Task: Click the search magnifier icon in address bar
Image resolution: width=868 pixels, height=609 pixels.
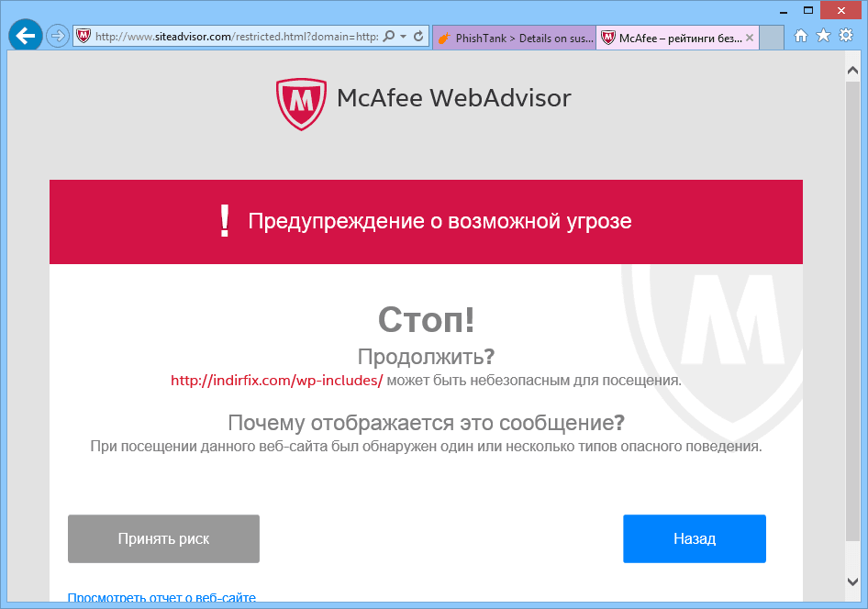Action: [389, 37]
